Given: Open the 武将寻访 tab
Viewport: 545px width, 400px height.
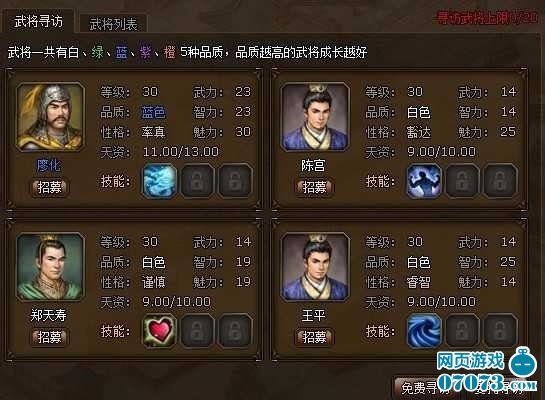Looking at the screenshot, I should click(x=38, y=22).
